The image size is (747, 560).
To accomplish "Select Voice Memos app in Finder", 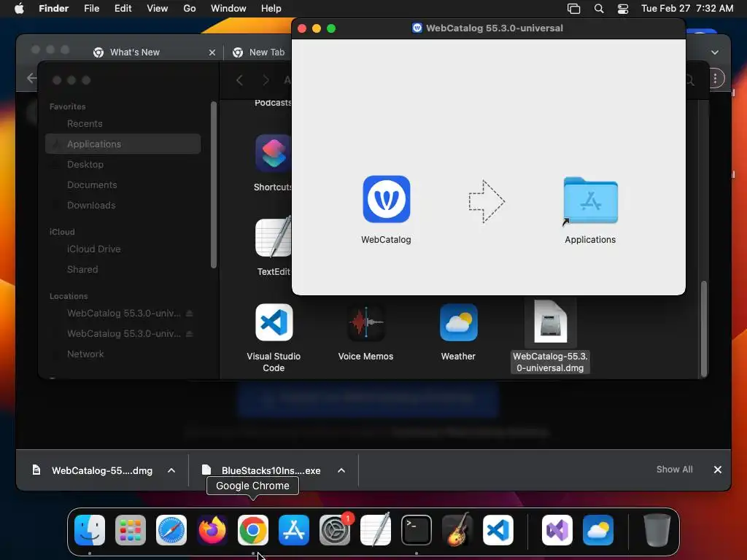I will click(x=366, y=322).
